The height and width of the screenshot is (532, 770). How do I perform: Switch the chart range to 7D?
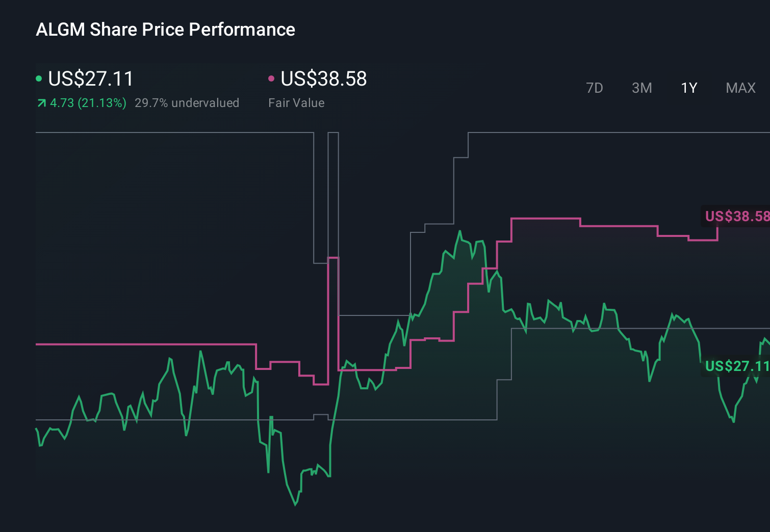(x=595, y=88)
